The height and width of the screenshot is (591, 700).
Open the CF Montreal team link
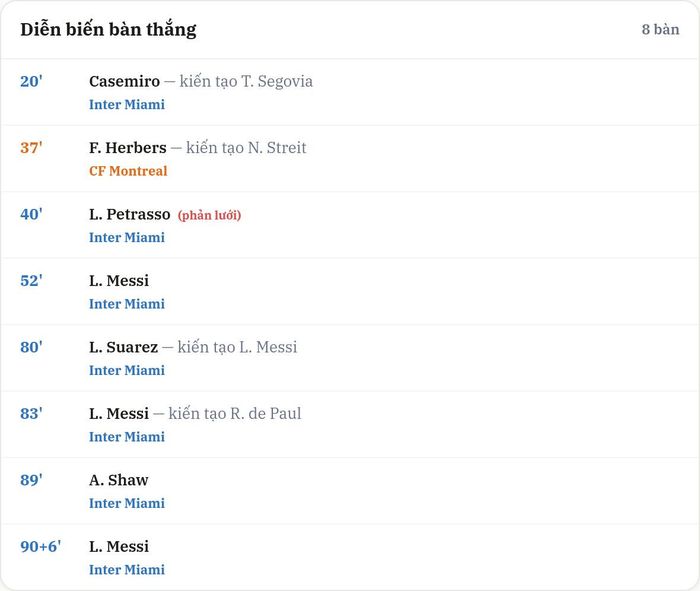(x=128, y=171)
